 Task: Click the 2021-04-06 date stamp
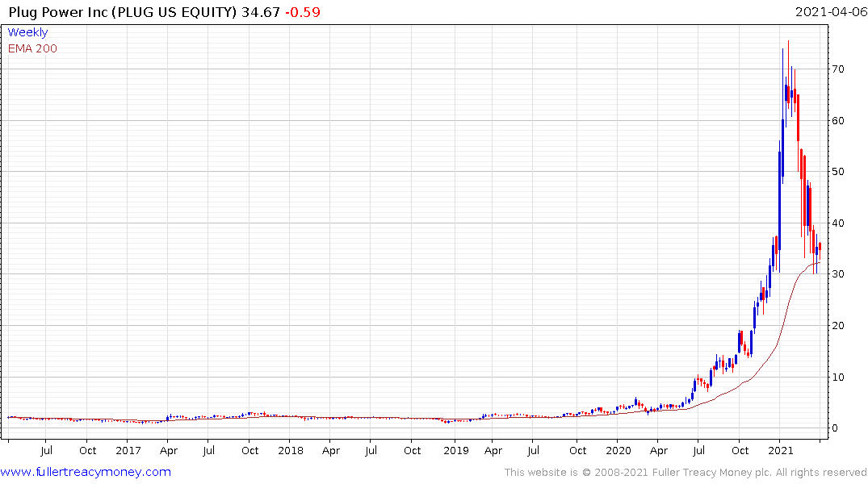pos(827,12)
